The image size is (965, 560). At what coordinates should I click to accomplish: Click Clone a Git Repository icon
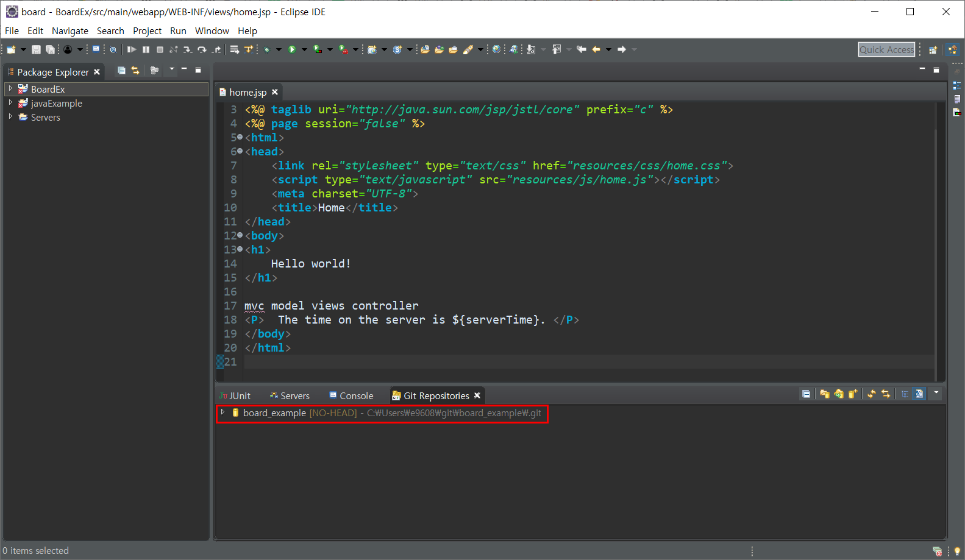[839, 394]
